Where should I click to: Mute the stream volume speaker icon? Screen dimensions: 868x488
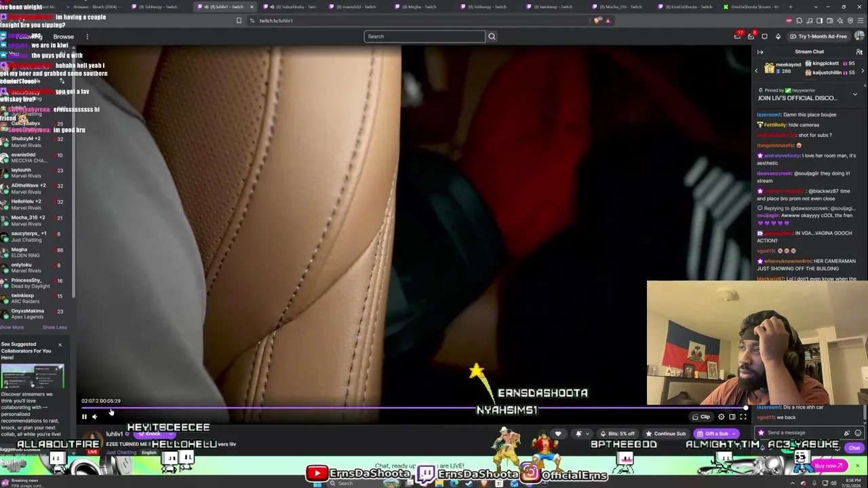click(x=95, y=417)
